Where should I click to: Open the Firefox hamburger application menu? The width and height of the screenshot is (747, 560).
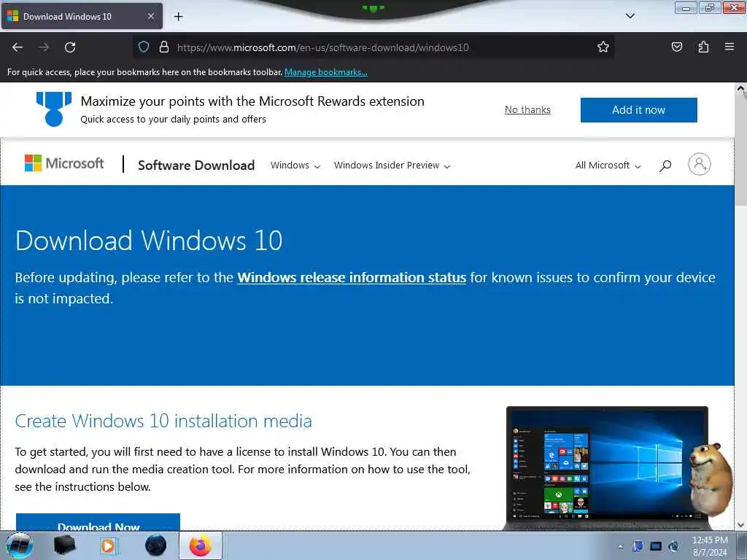(x=729, y=47)
